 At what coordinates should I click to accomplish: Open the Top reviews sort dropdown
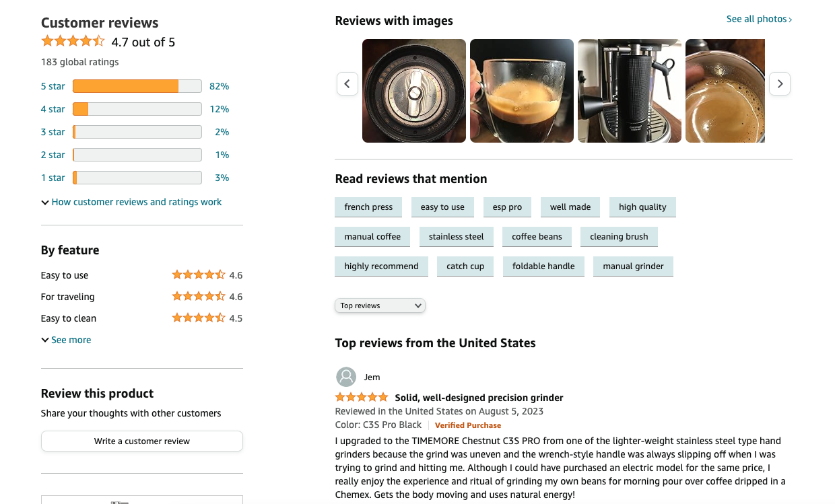tap(380, 305)
